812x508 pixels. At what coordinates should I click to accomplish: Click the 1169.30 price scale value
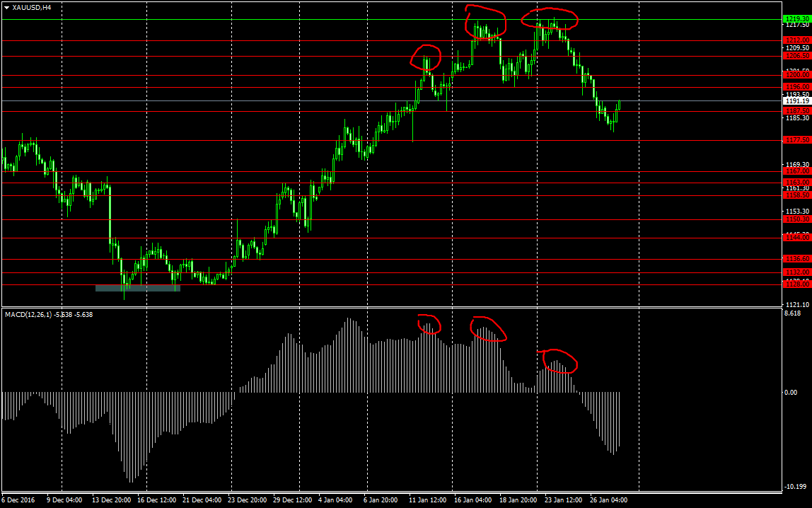[x=797, y=165]
